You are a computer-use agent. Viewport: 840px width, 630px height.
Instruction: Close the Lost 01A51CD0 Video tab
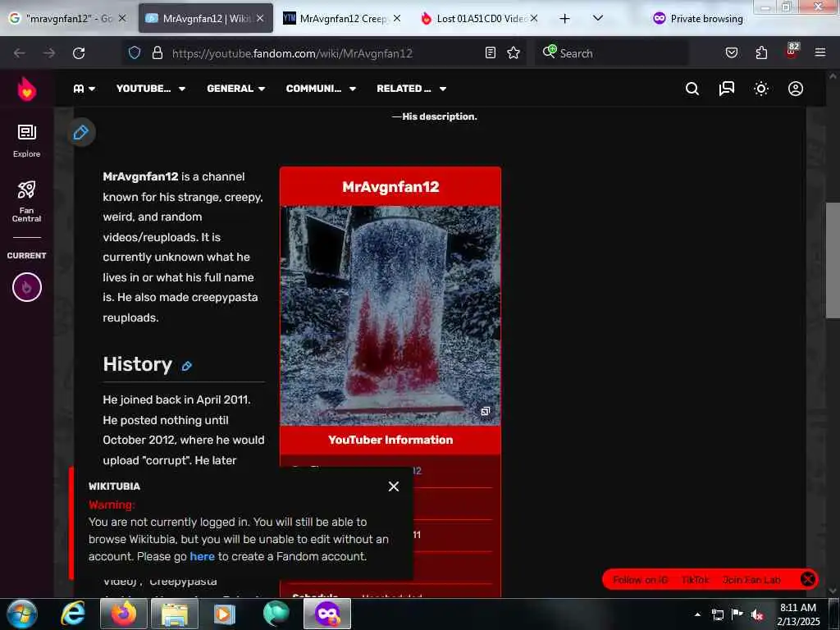pyautogui.click(x=533, y=18)
